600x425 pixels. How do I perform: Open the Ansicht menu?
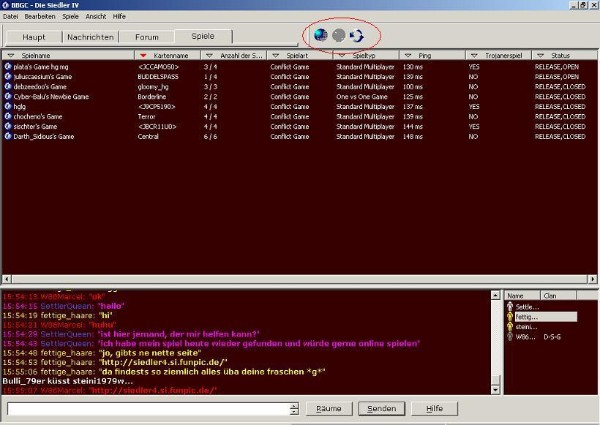[x=96, y=16]
